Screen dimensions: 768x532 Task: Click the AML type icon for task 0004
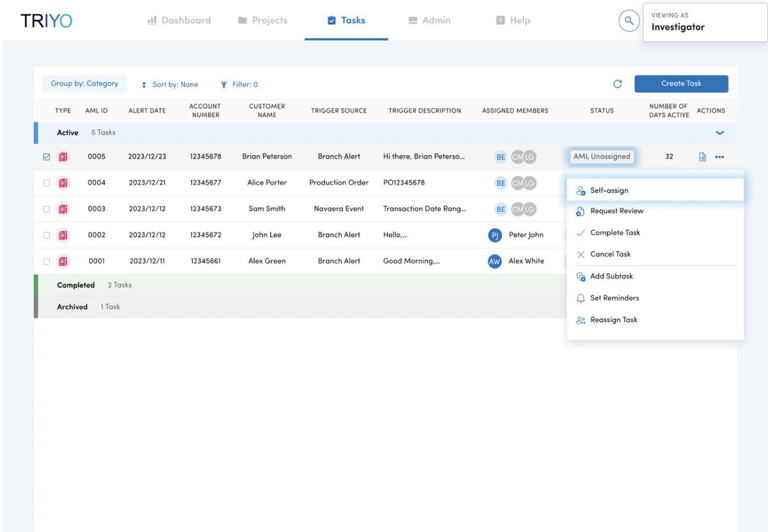63,183
